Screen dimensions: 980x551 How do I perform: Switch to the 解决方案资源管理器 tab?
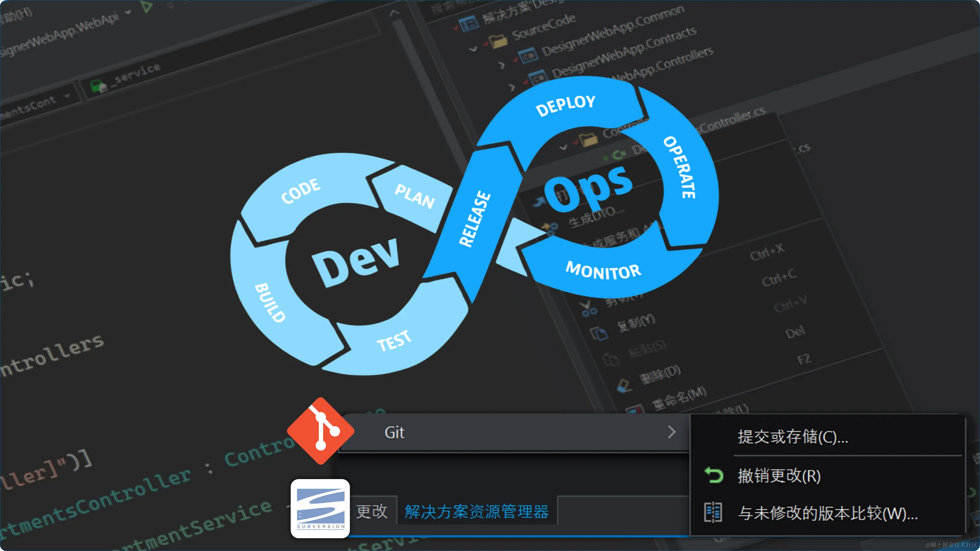pyautogui.click(x=476, y=511)
